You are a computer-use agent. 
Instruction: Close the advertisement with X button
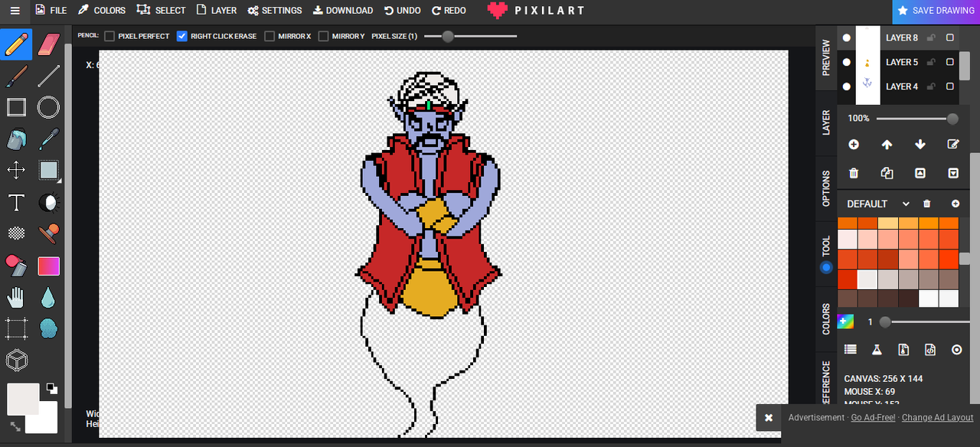click(769, 418)
